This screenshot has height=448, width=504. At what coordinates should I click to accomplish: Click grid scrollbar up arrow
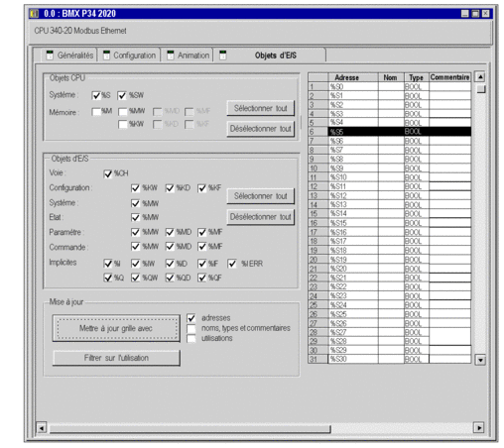pos(480,77)
